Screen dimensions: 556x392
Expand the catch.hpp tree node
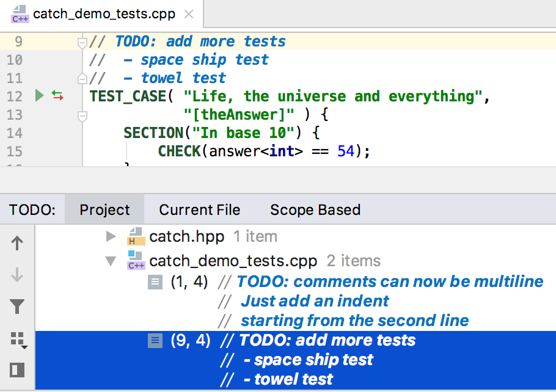(x=111, y=236)
